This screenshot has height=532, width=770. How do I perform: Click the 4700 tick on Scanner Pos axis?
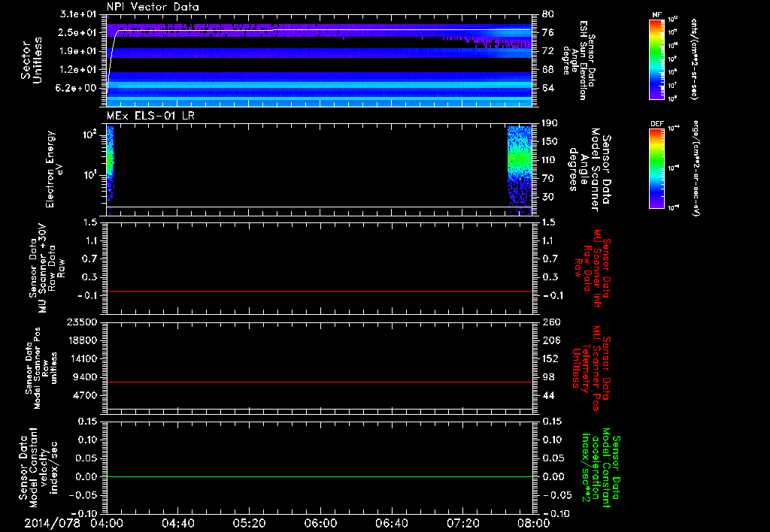pyautogui.click(x=84, y=395)
